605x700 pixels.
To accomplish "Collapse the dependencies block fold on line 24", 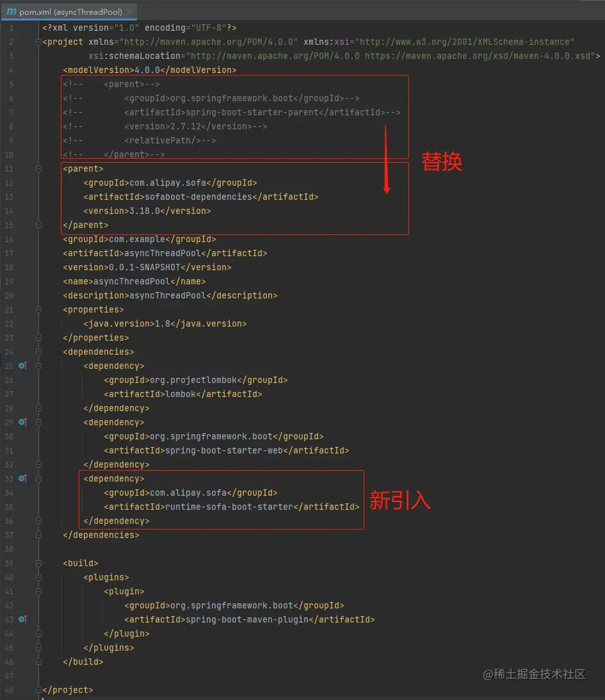I will coord(39,352).
